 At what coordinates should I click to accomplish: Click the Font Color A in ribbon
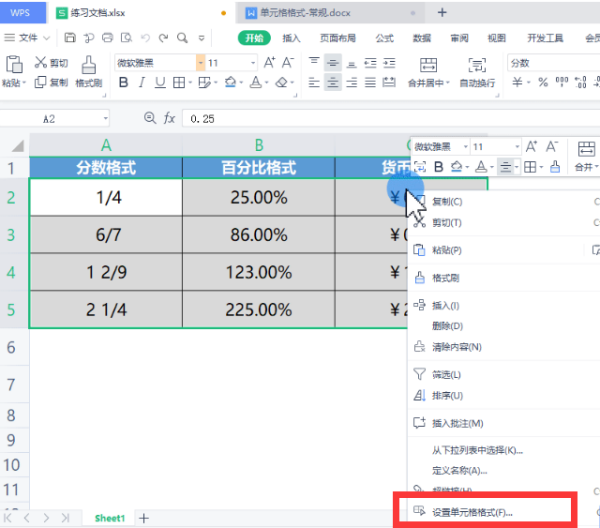point(256,82)
